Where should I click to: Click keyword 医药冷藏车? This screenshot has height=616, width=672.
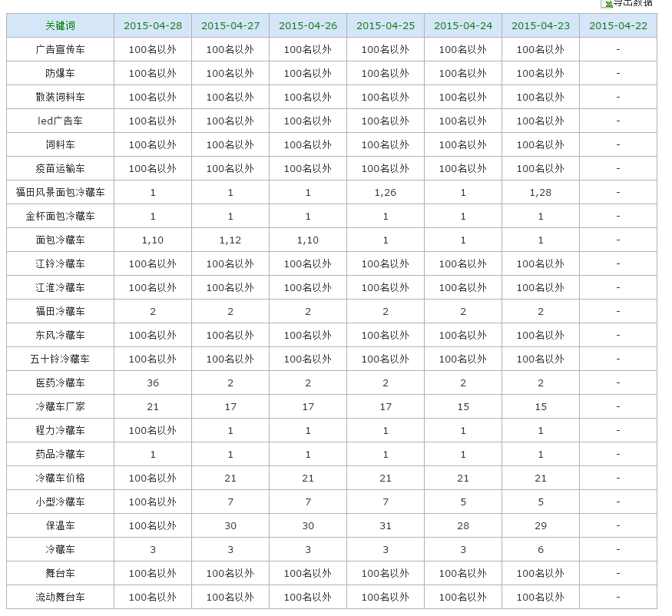point(61,383)
